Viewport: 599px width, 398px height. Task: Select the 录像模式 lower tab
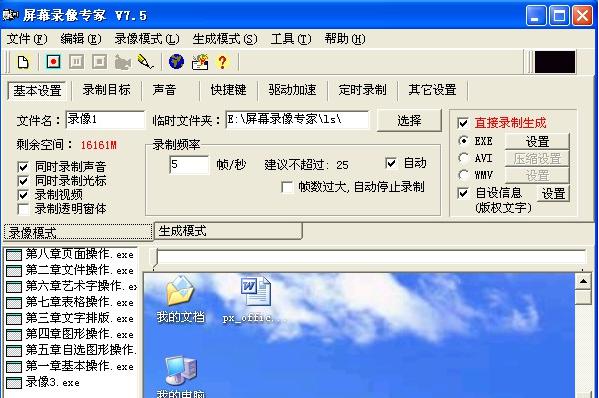pos(78,232)
